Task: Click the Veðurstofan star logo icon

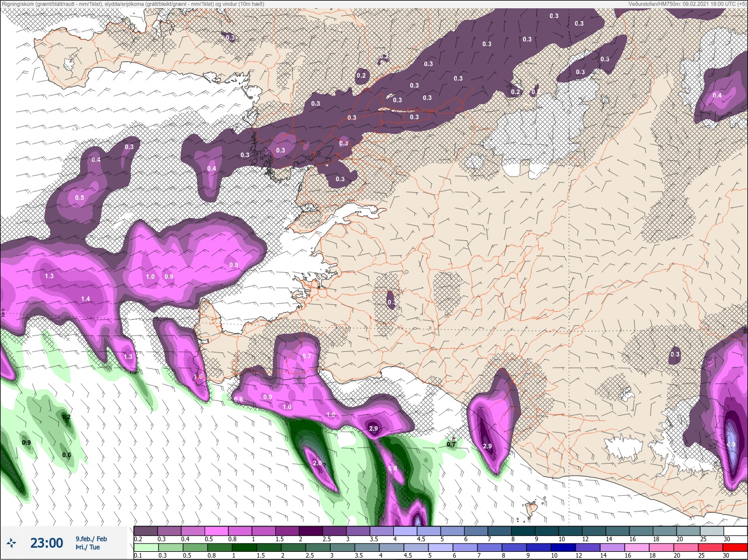Action: pyautogui.click(x=11, y=543)
